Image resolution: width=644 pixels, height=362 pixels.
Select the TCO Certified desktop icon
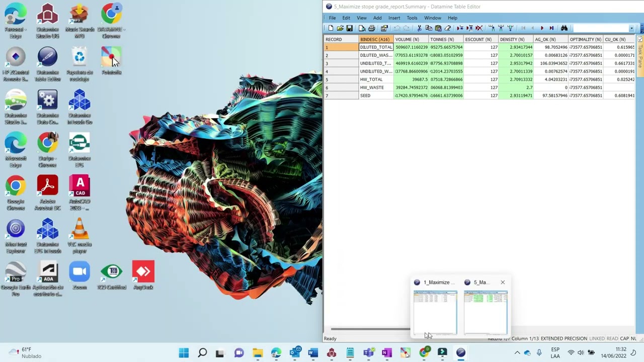[112, 276]
